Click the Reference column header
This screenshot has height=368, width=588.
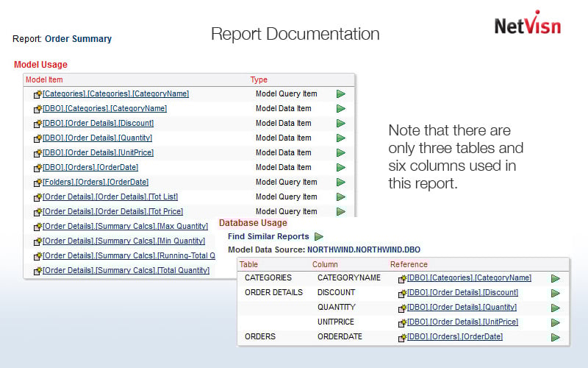tap(409, 264)
